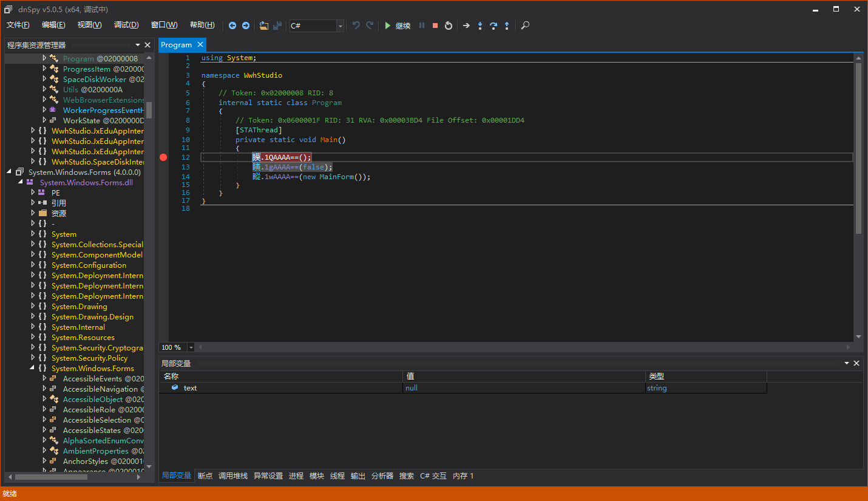Navigate back with the blue arrow icon
Image resolution: width=868 pixels, height=501 pixels.
click(232, 26)
